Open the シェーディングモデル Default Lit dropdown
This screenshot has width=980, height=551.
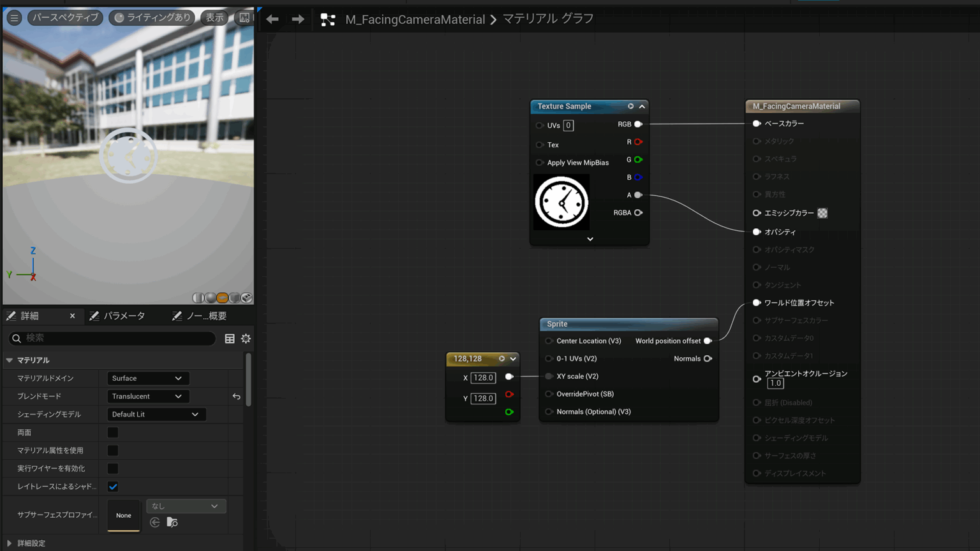coord(154,415)
